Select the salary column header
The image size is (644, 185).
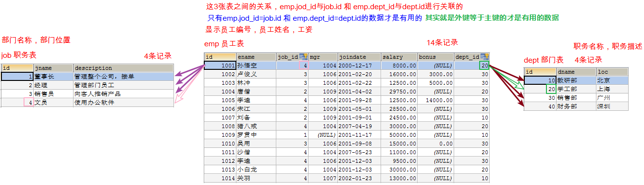click(x=399, y=57)
